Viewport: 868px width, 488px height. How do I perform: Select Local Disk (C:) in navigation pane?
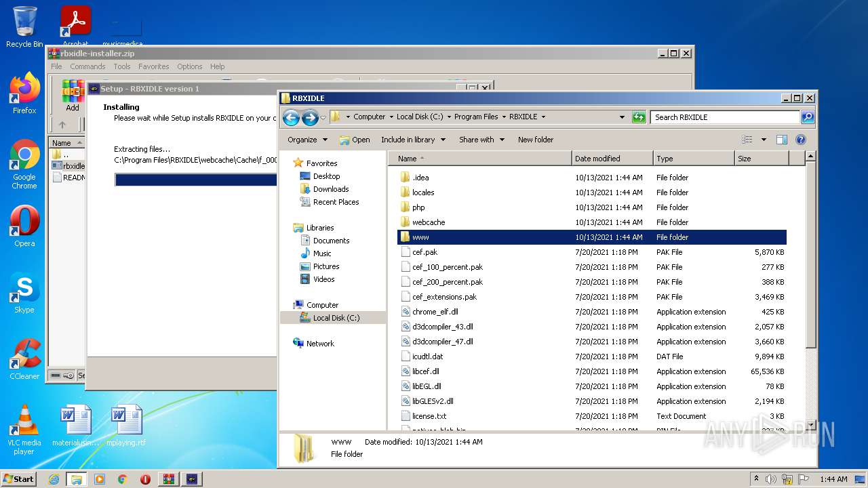(x=336, y=318)
